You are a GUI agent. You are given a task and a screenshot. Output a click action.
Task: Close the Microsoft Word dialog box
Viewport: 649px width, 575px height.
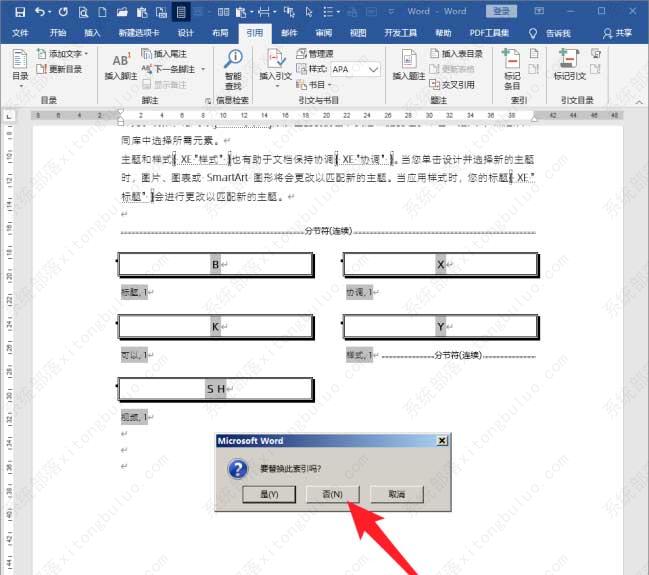pyautogui.click(x=441, y=441)
